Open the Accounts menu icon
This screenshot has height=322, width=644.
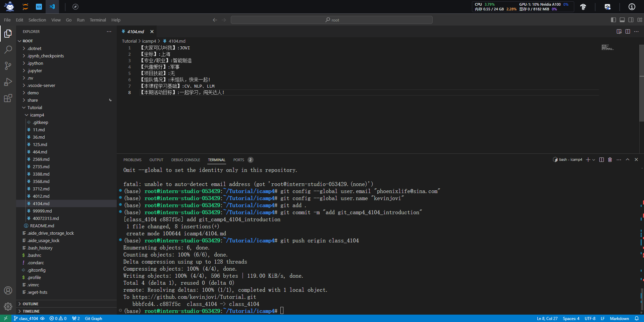click(8, 290)
